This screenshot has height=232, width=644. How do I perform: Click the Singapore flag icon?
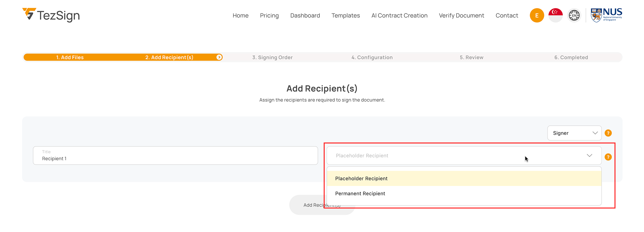coord(555,15)
